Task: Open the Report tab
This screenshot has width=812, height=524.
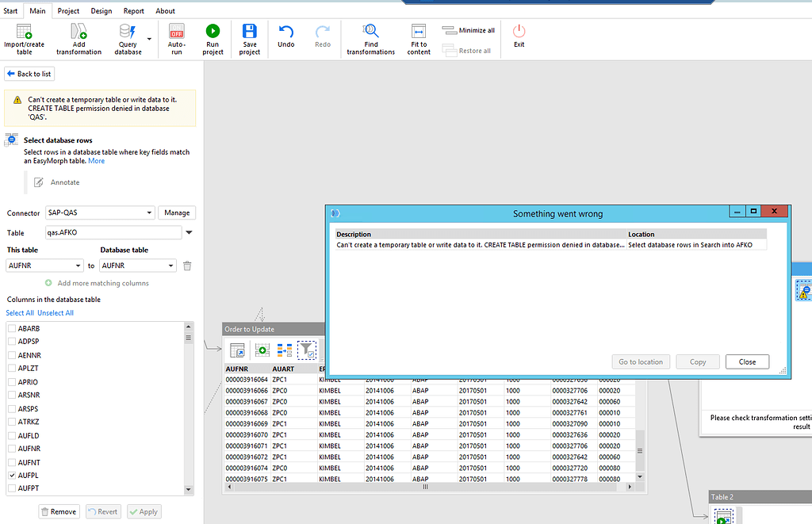Action: coord(133,11)
